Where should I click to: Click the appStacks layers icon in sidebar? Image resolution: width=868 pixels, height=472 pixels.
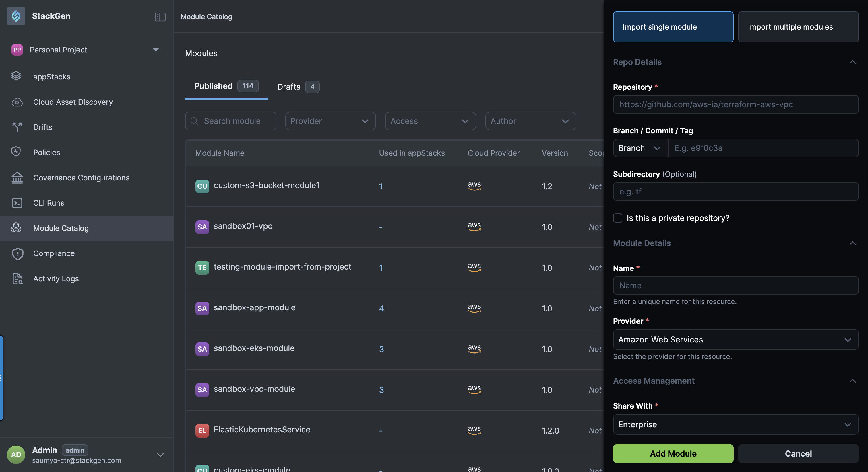tap(16, 77)
